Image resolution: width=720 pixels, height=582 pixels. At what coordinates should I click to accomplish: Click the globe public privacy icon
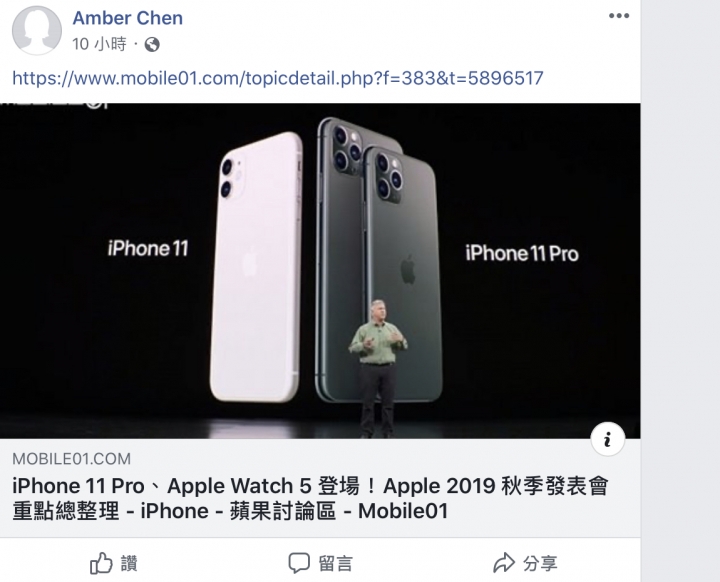click(152, 45)
